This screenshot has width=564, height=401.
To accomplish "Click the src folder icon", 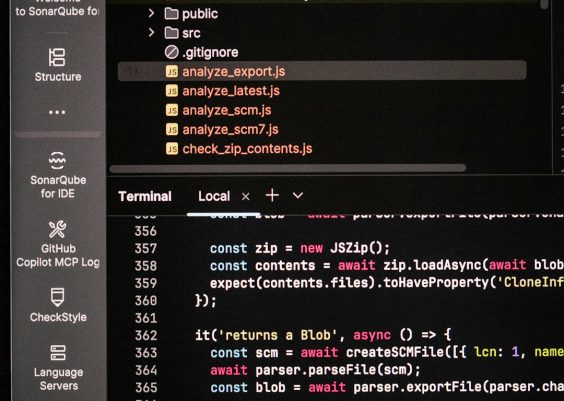I will 172,33.
